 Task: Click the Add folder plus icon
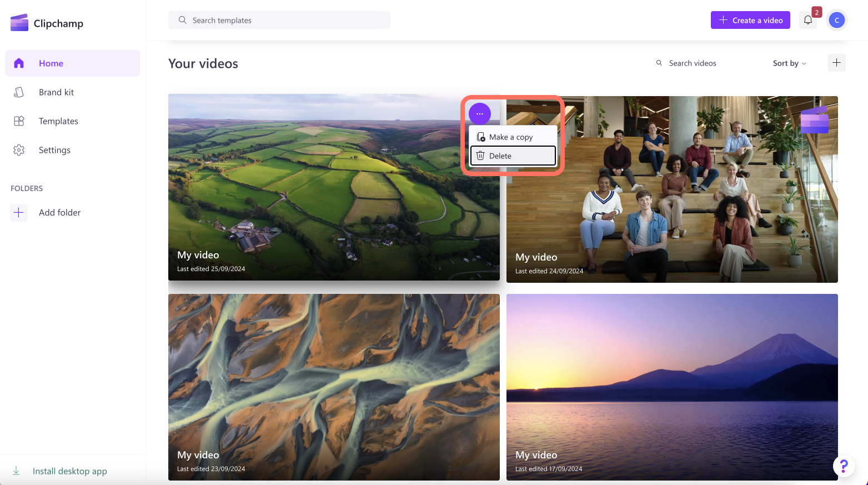[19, 212]
